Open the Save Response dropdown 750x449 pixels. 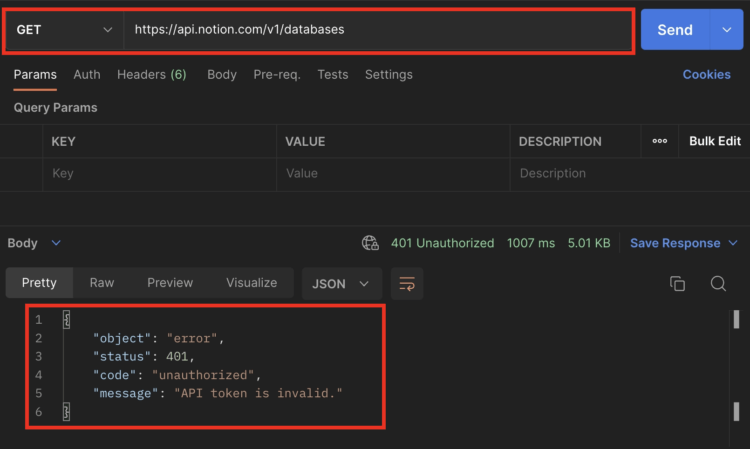[684, 243]
